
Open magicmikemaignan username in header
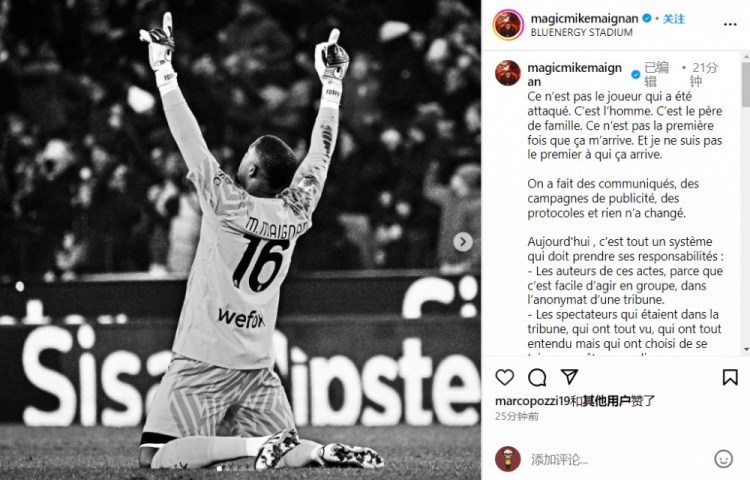[x=585, y=19]
